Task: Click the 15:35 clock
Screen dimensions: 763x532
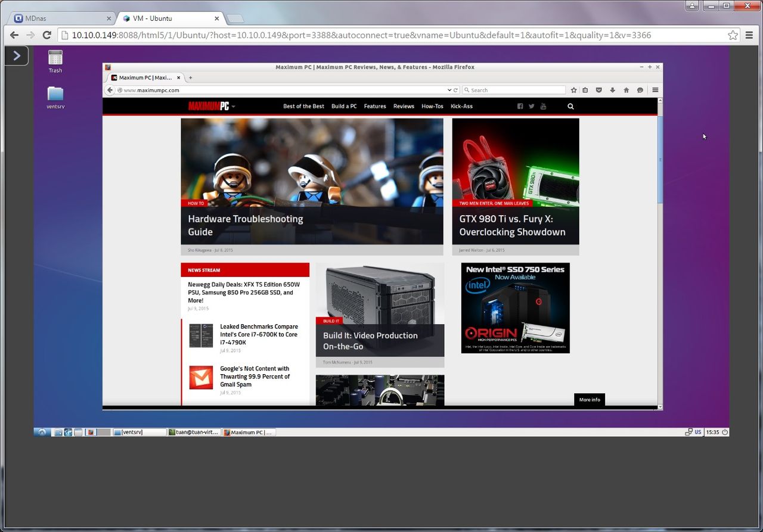Action: coord(712,433)
